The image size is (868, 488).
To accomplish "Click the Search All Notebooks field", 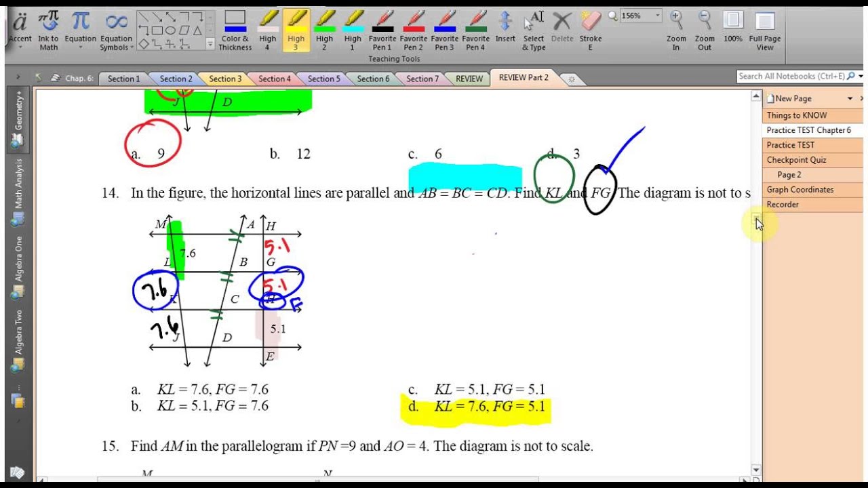I will point(791,77).
